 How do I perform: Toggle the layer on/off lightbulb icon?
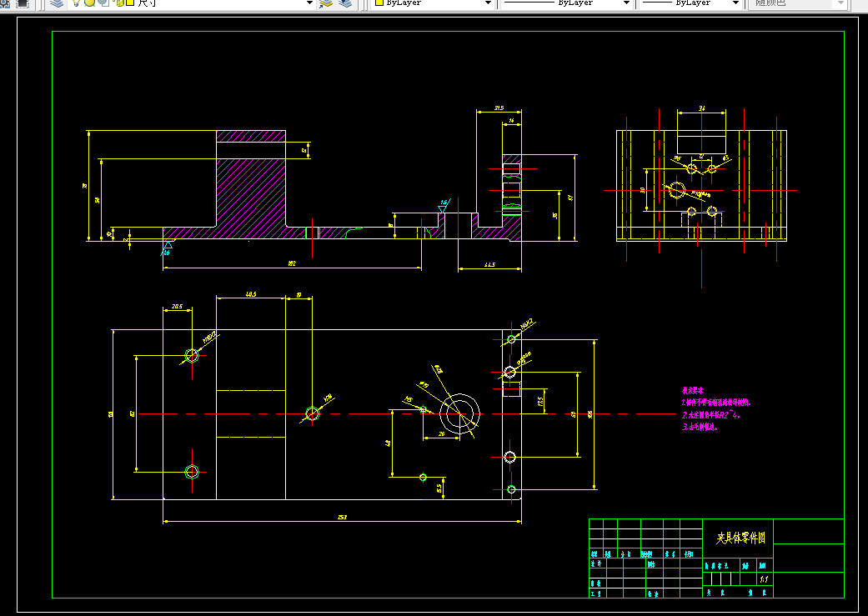[76, 3]
